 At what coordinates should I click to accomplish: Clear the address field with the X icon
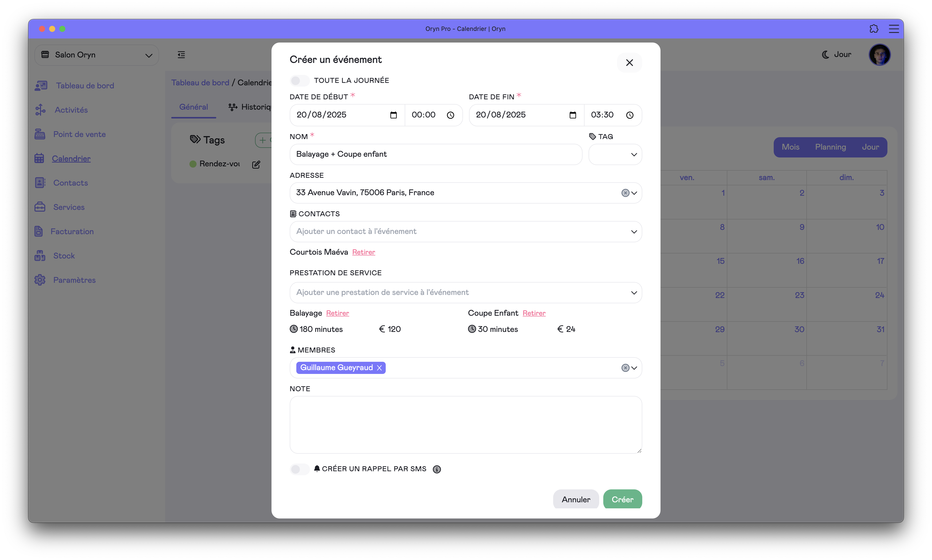pyautogui.click(x=625, y=193)
